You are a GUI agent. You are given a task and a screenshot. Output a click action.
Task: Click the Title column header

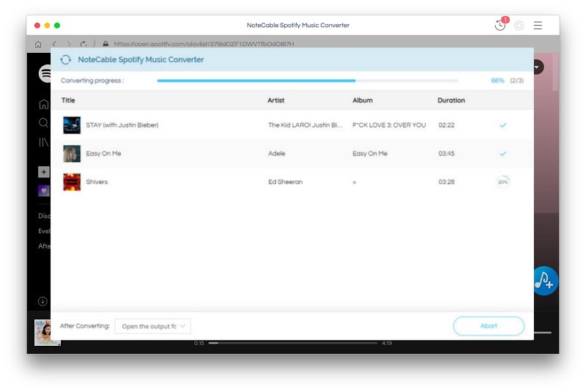68,100
